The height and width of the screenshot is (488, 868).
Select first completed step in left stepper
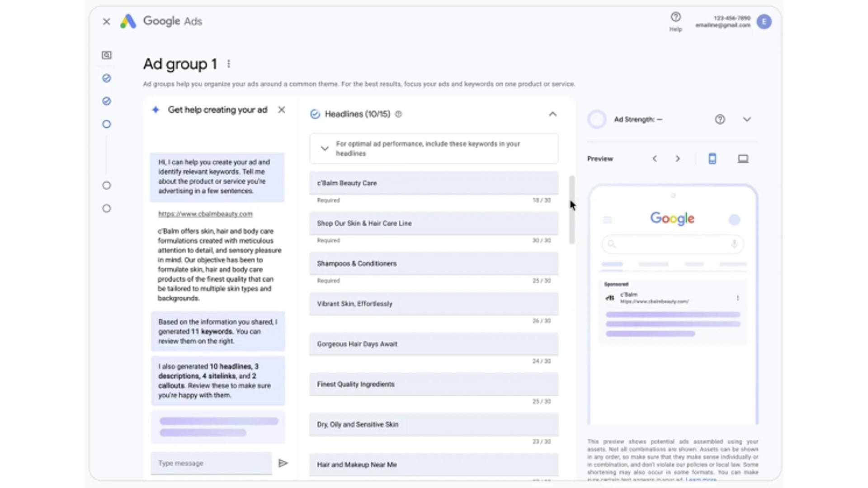click(107, 78)
